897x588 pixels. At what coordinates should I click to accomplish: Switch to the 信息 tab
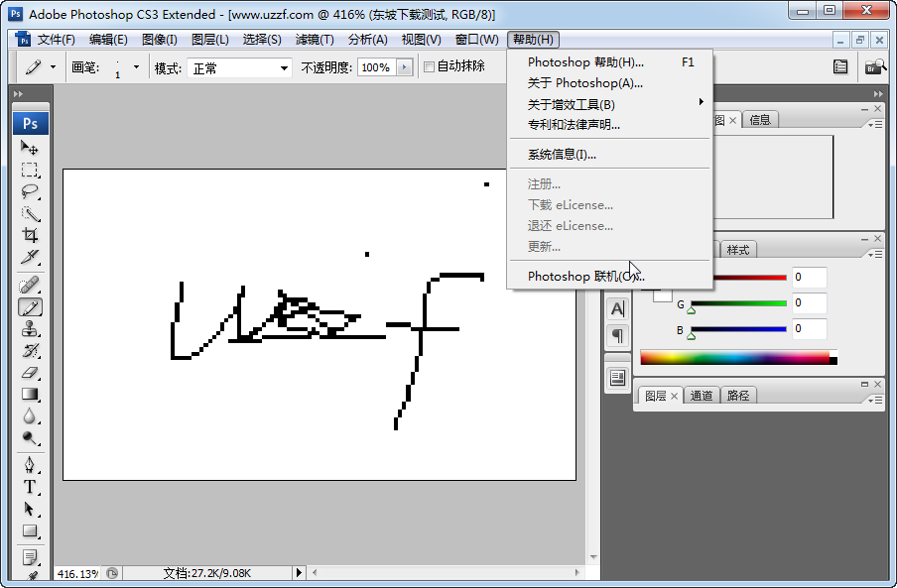pos(760,120)
